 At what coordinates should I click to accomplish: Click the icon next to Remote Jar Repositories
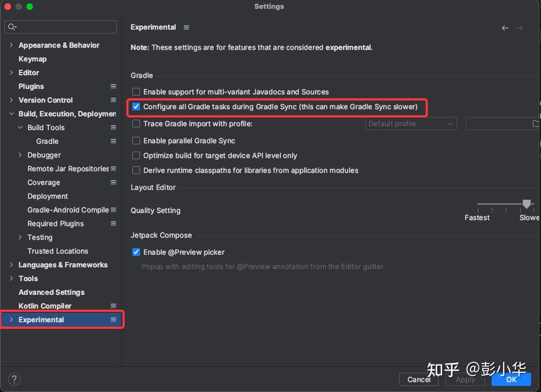pyautogui.click(x=113, y=169)
